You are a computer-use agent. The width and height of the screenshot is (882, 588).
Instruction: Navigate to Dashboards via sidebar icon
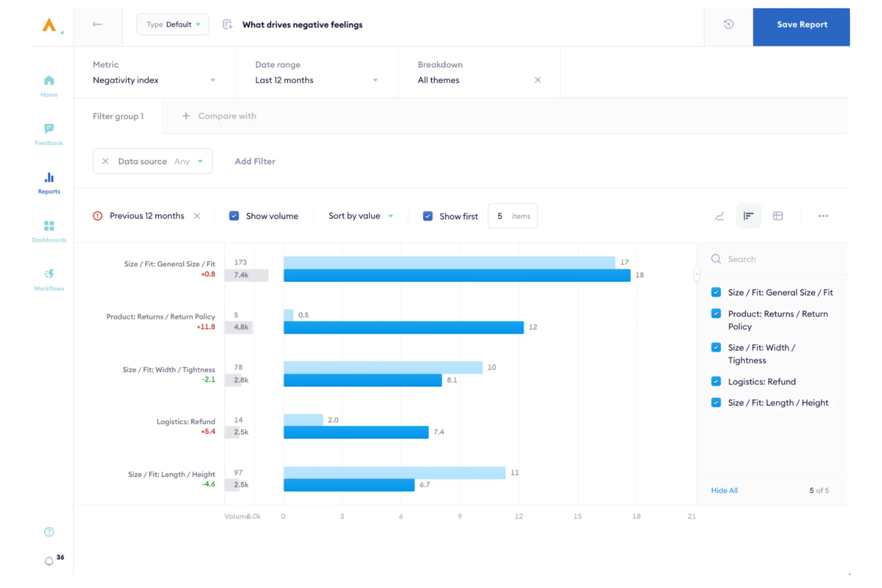tap(48, 229)
